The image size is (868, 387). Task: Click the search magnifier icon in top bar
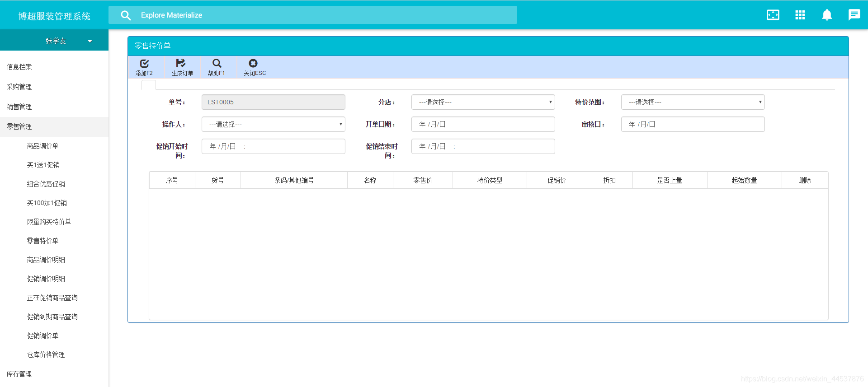(126, 15)
